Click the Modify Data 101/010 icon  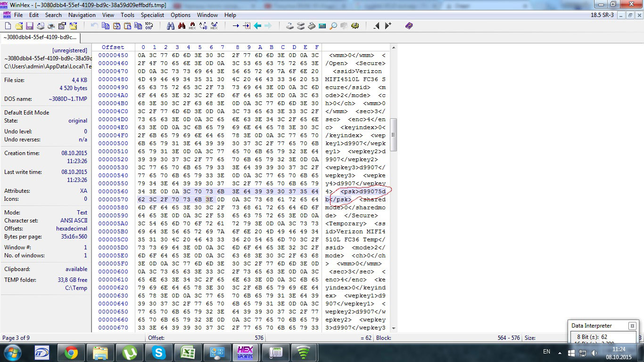(x=149, y=26)
